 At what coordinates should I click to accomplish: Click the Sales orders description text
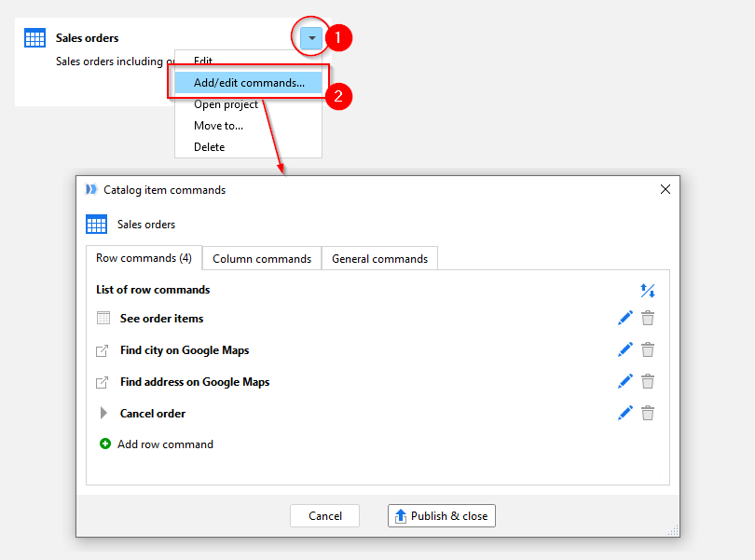tap(115, 61)
